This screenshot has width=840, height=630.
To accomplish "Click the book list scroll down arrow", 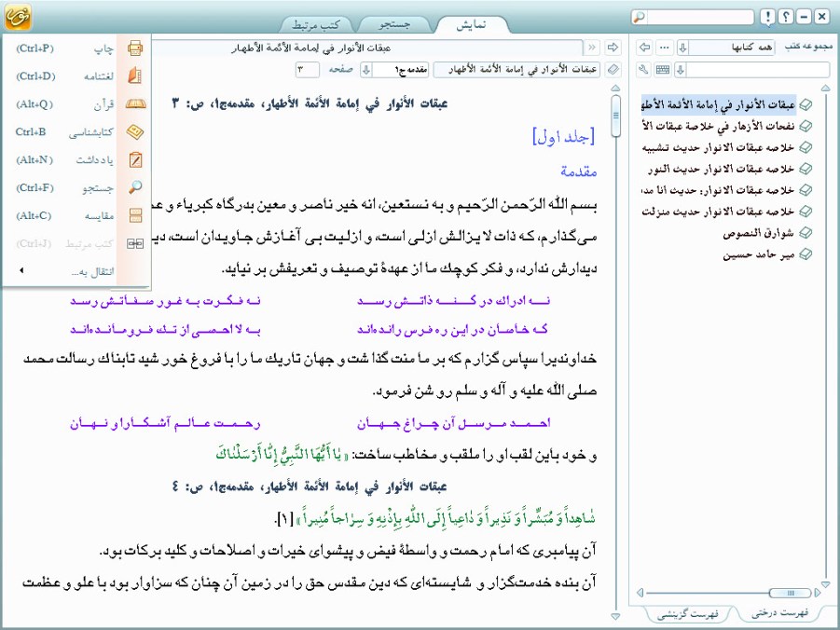I will point(825,584).
